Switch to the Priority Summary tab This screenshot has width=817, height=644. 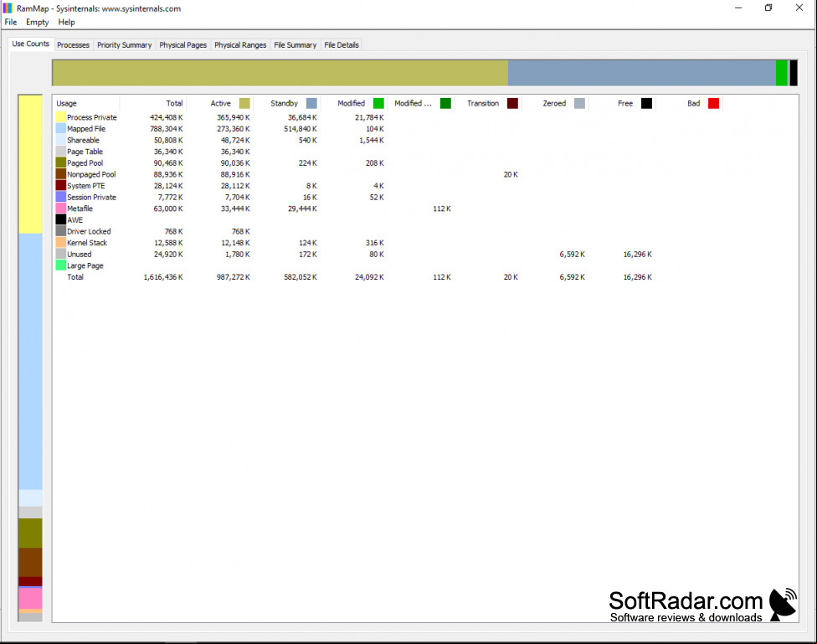coord(124,45)
